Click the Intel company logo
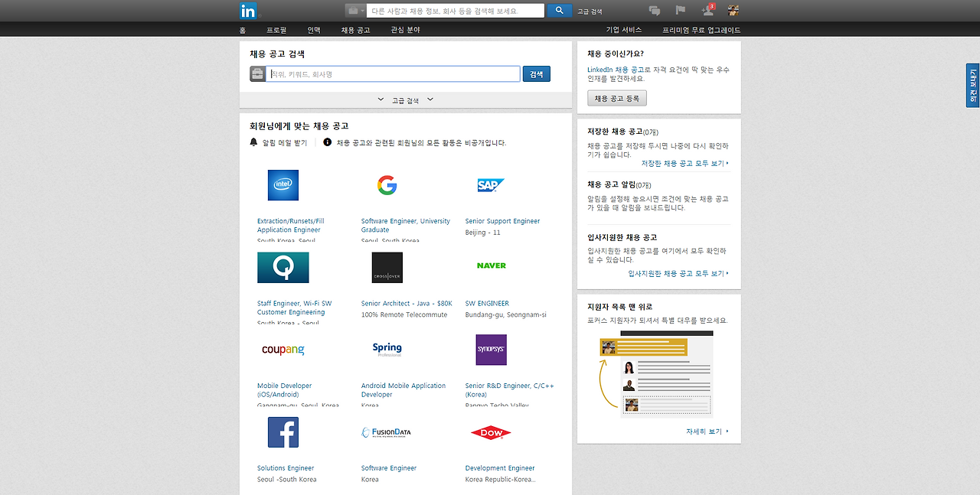980x495 pixels. coord(283,184)
